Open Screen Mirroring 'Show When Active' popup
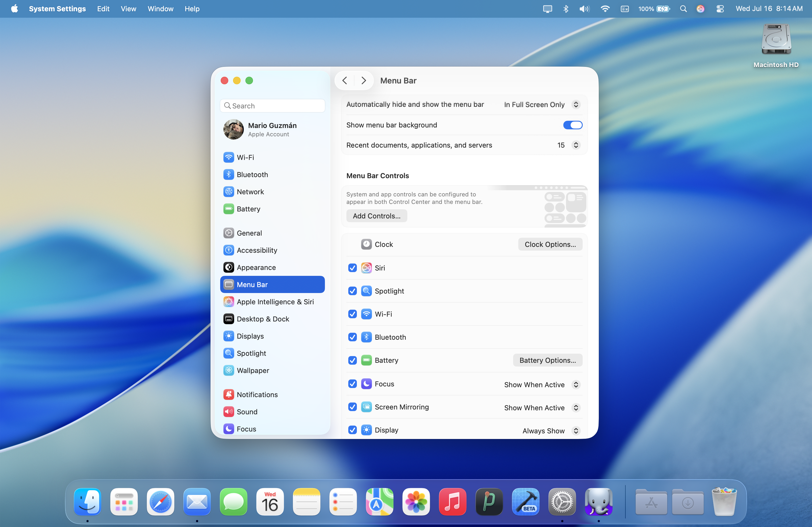812x527 pixels. 542,408
